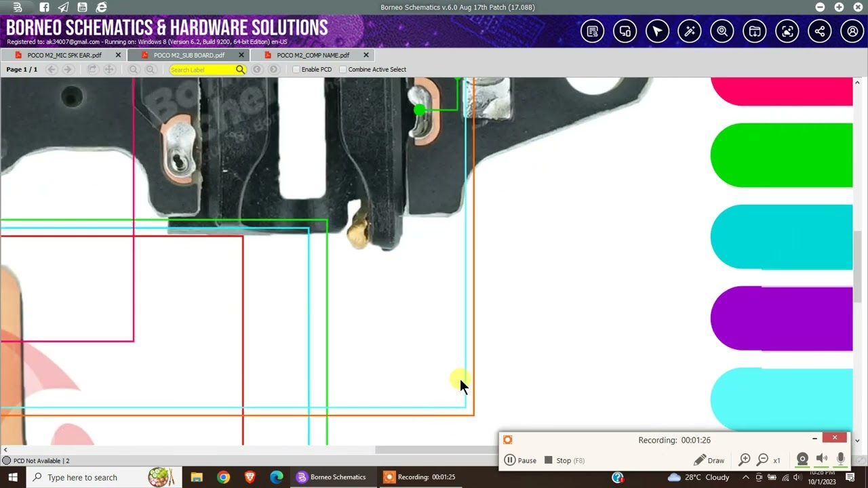The image size is (868, 488).
Task: Click the rotate page icon
Action: click(92, 69)
